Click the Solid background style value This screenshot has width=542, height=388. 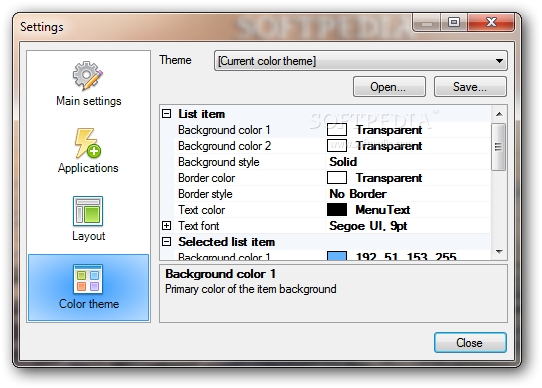pyautogui.click(x=343, y=162)
